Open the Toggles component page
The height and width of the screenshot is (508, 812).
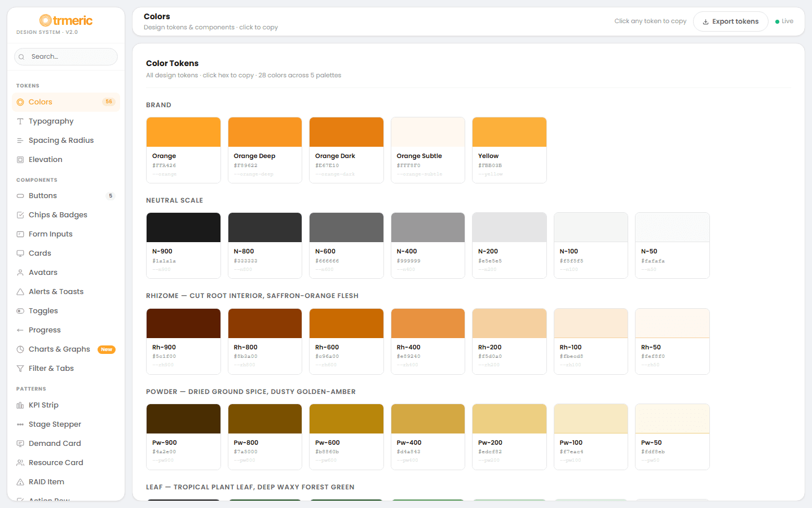[x=66, y=311]
